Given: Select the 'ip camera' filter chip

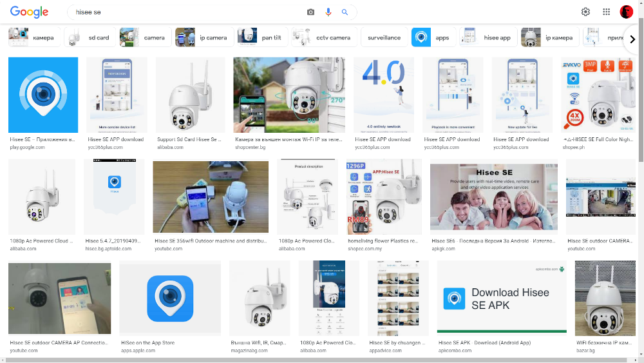Looking at the screenshot, I should (204, 37).
